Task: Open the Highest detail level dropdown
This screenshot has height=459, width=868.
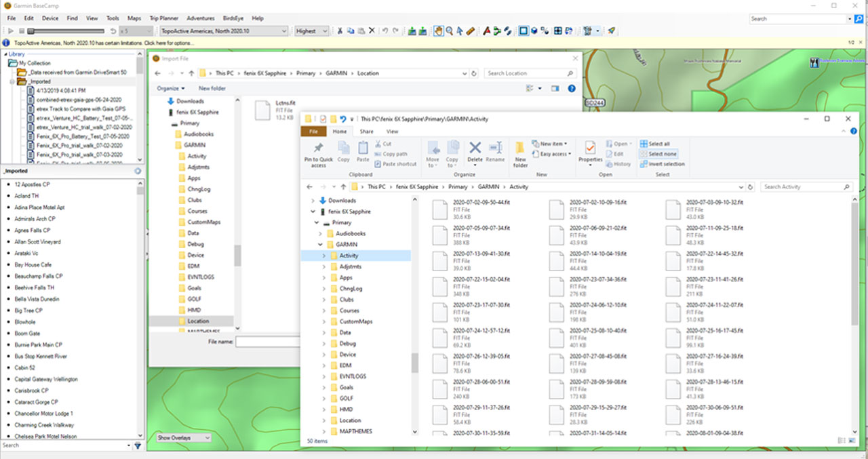Action: click(312, 31)
